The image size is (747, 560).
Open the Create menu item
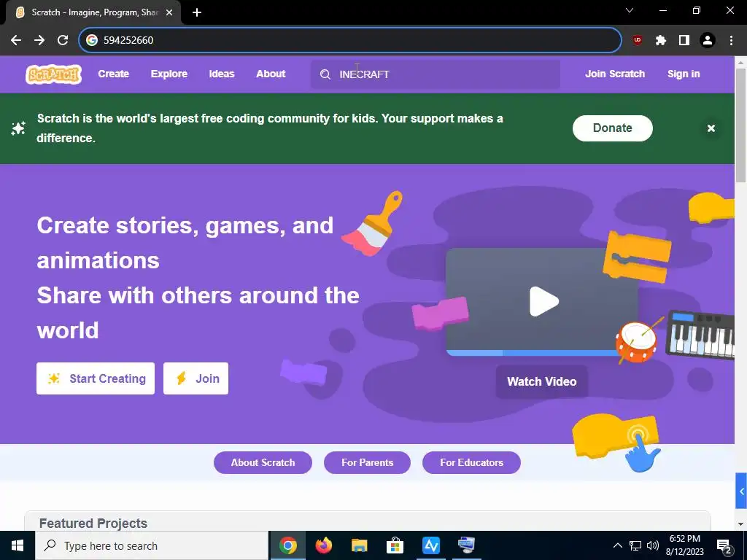113,74
